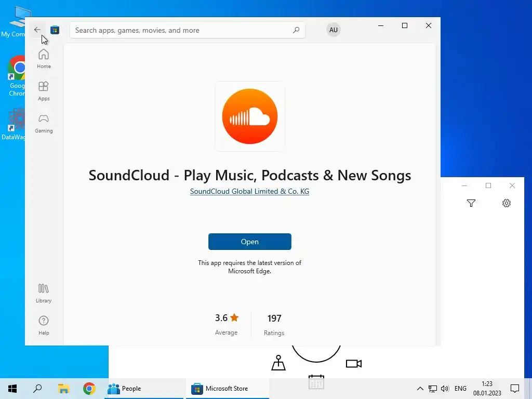Viewport: 532px width, 399px height.
Task: Click the volume speaker icon in the tray
Action: pyautogui.click(x=445, y=389)
